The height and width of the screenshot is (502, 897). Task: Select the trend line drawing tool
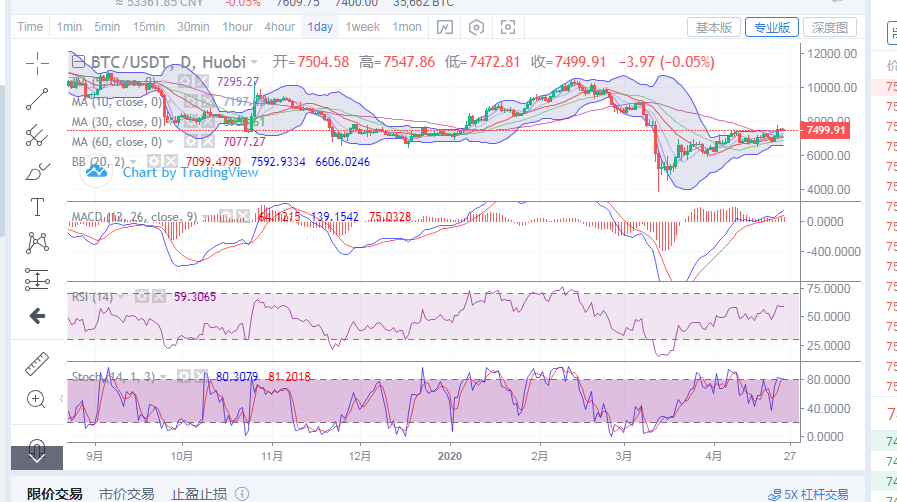pos(37,98)
